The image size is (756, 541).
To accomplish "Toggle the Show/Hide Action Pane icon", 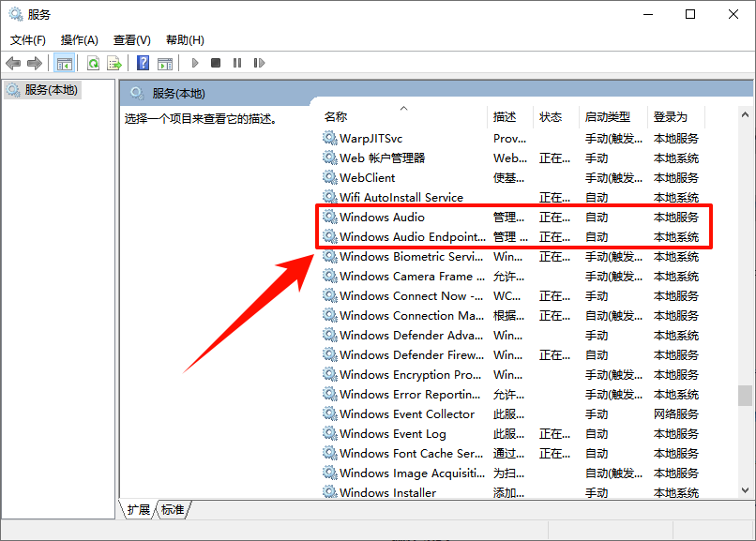I will pos(165,63).
